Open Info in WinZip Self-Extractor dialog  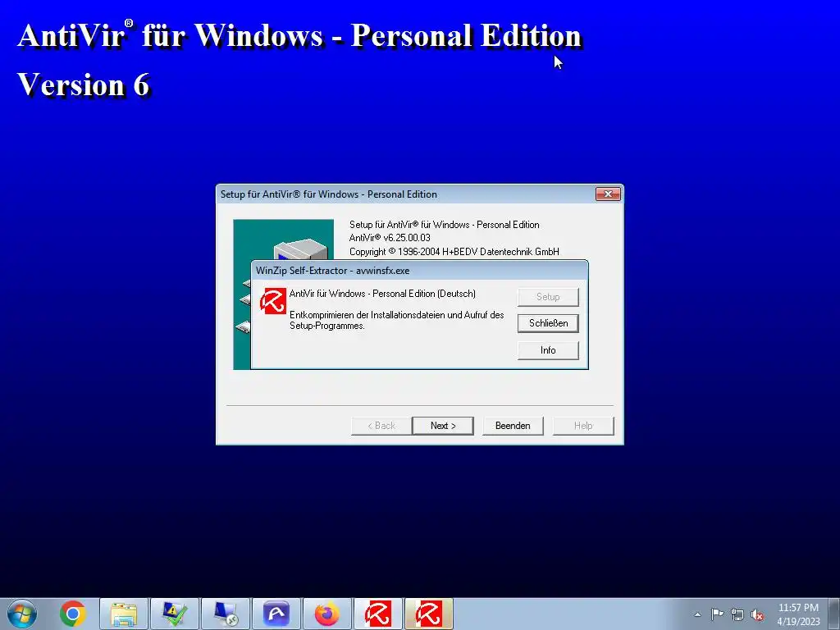point(548,350)
